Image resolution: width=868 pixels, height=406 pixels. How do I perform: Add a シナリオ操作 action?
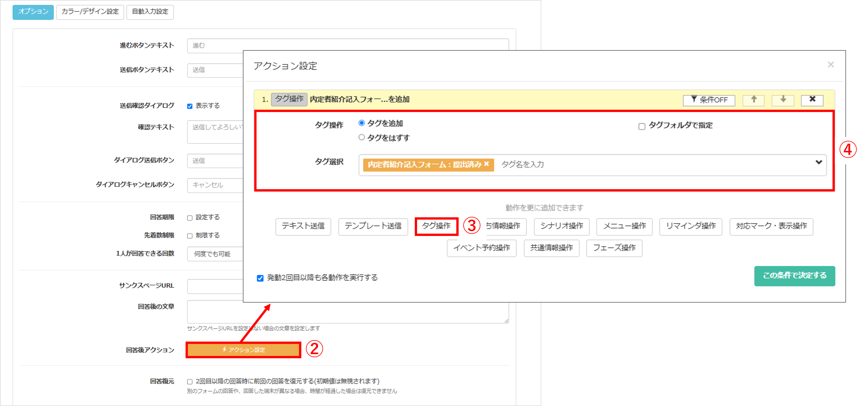tap(562, 226)
